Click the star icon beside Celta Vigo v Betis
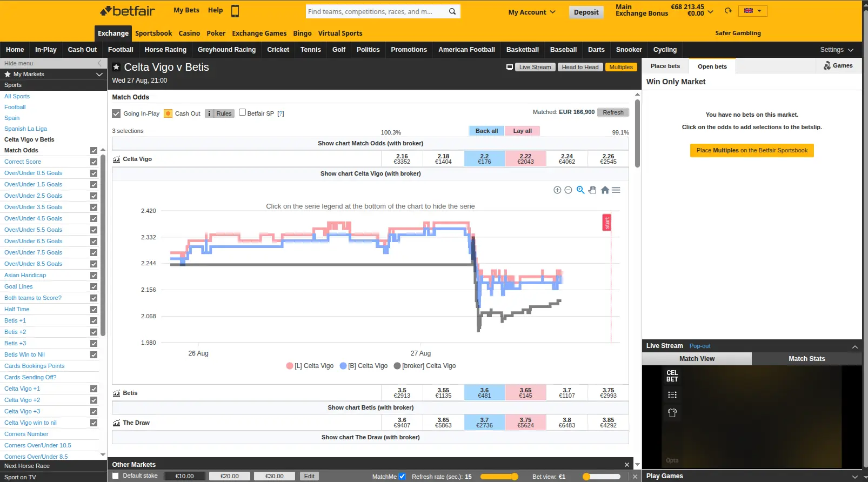 click(x=116, y=67)
